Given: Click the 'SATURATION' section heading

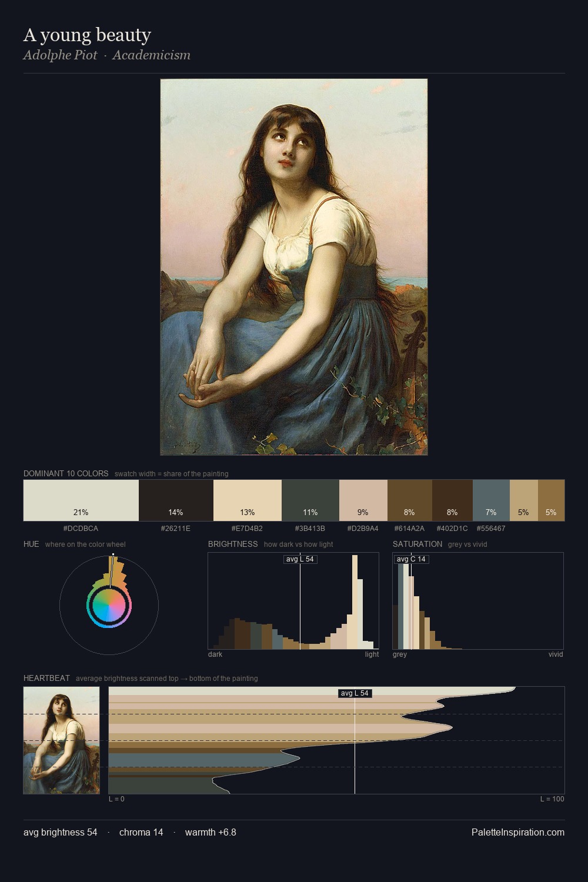Looking at the screenshot, I should click(417, 544).
